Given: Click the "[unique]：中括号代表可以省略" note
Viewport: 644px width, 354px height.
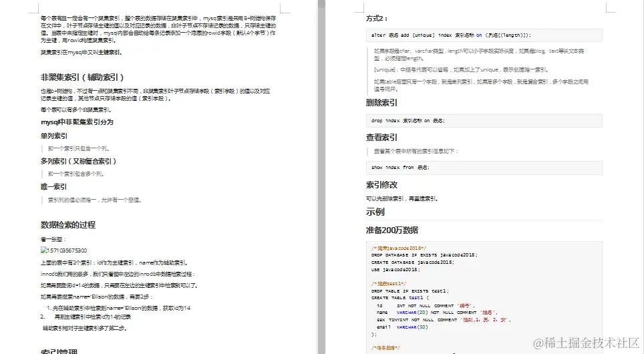Looking at the screenshot, I should (461, 69).
